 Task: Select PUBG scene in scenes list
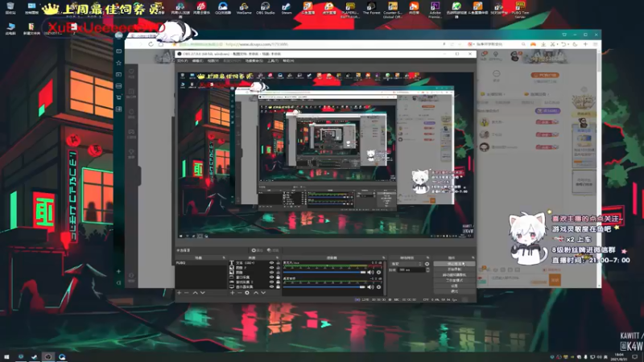pyautogui.click(x=200, y=263)
